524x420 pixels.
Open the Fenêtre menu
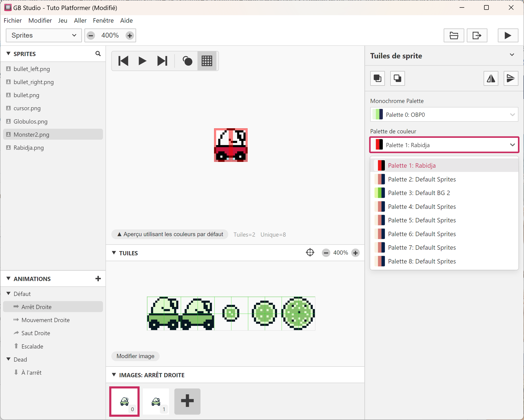[103, 20]
